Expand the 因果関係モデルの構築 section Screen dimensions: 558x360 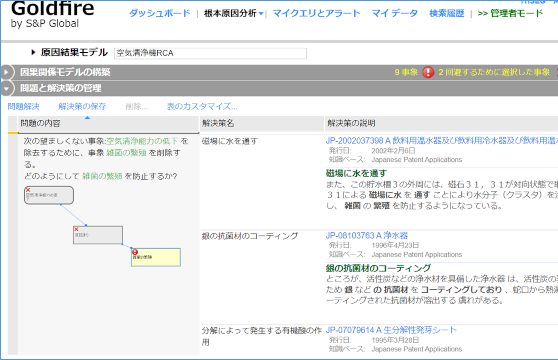coord(6,72)
